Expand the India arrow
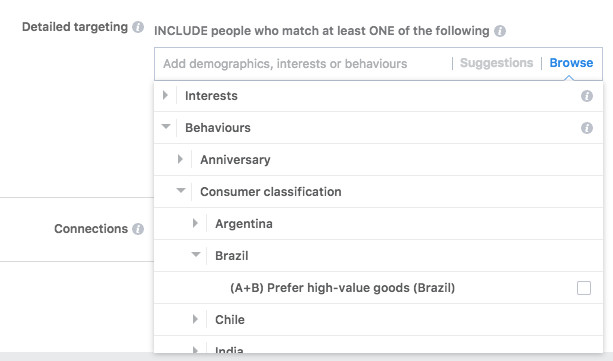613x361 pixels. 195,350
